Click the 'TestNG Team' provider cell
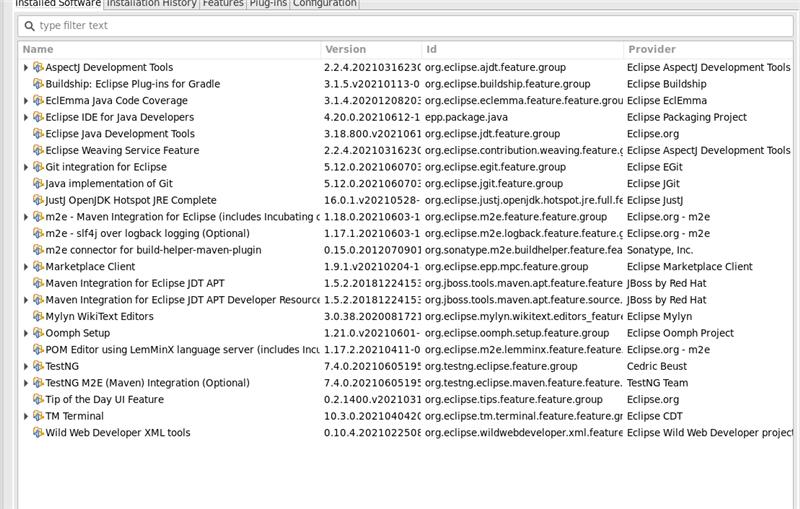 point(657,383)
